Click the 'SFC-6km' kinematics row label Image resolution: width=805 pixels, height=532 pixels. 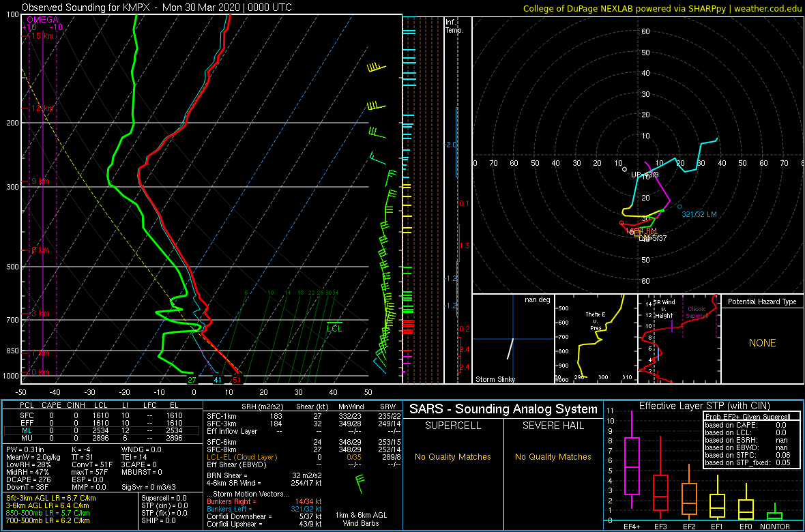(221, 442)
